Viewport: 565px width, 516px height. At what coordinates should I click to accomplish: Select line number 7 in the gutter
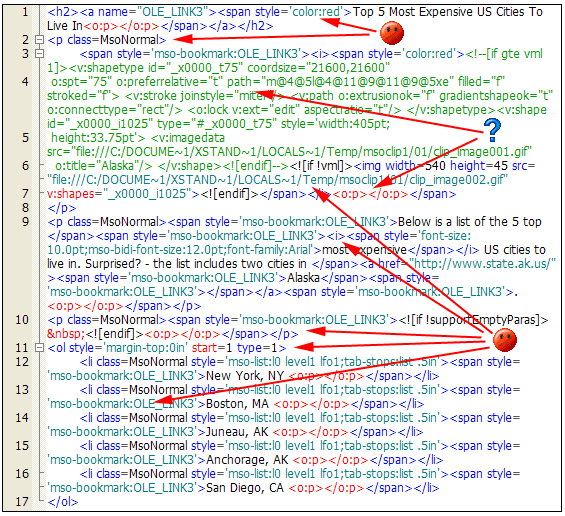tap(25, 194)
